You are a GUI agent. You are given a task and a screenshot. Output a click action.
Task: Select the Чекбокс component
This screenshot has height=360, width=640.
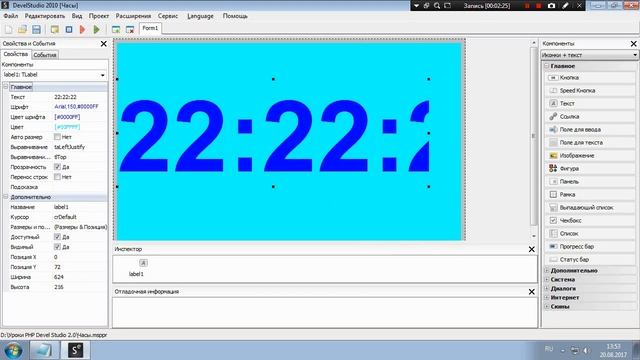point(589,220)
